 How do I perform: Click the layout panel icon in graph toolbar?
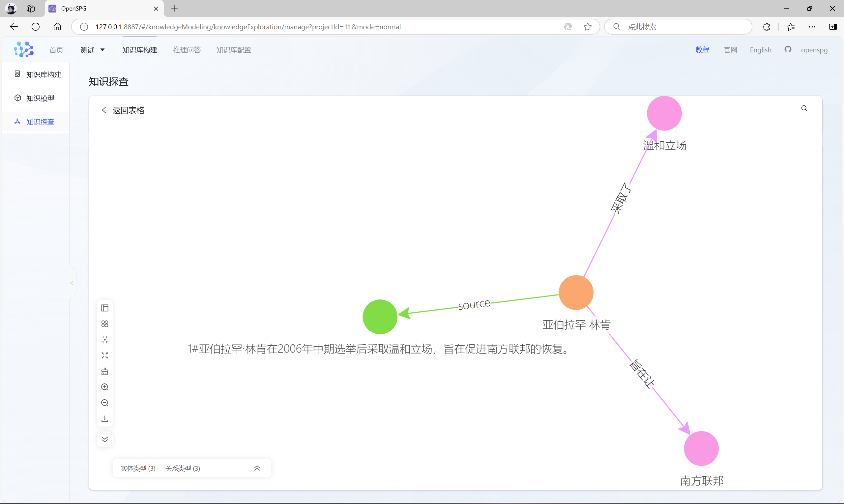105,308
